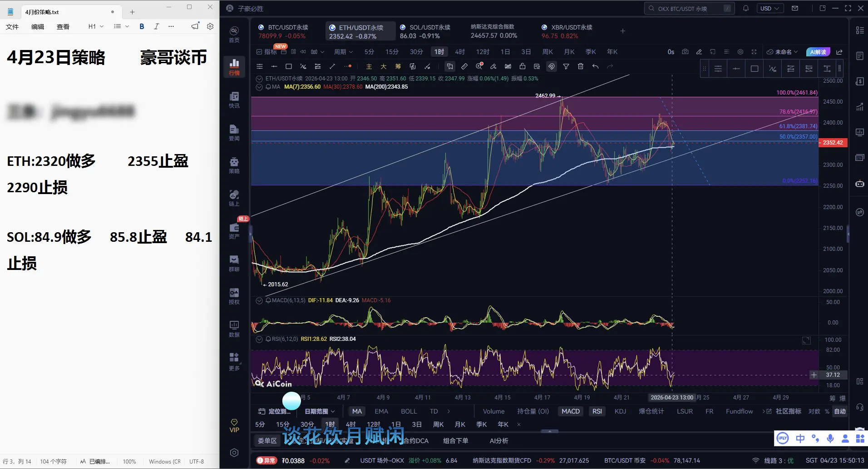Image resolution: width=868 pixels, height=469 pixels.
Task: Open 日期范围 date range dropdown
Action: pos(320,411)
